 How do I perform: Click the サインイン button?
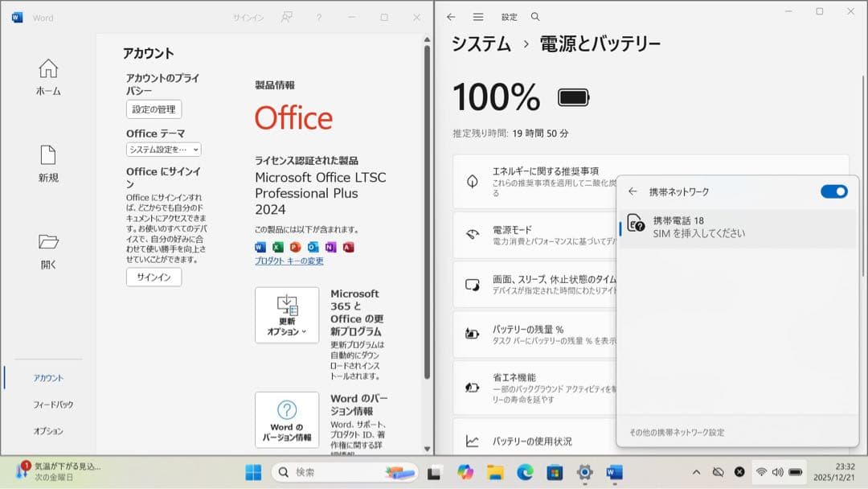[x=153, y=277]
